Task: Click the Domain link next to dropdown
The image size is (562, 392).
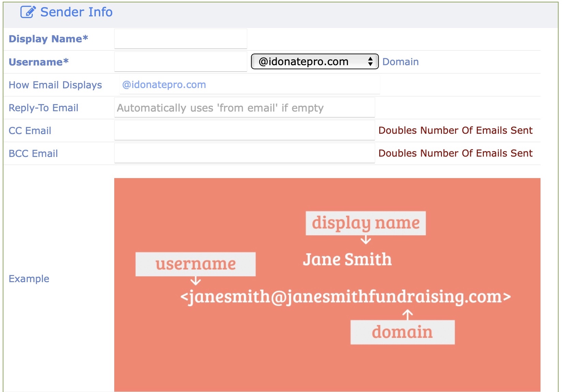Action: tap(400, 62)
